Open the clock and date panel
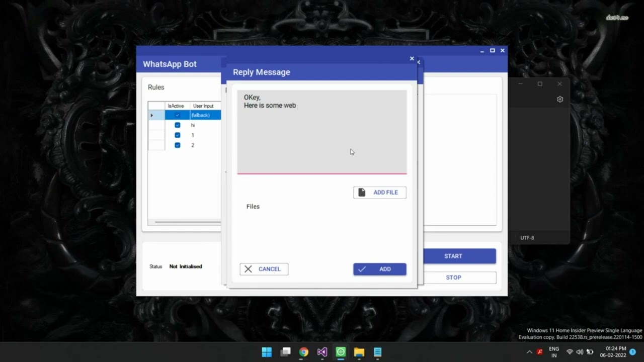The height and width of the screenshot is (362, 644). pyautogui.click(x=613, y=352)
